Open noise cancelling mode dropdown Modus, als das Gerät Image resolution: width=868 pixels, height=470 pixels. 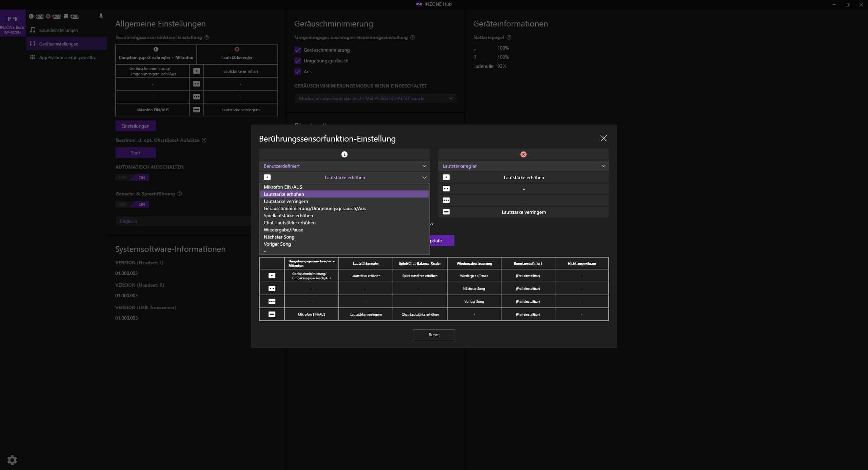(375, 98)
